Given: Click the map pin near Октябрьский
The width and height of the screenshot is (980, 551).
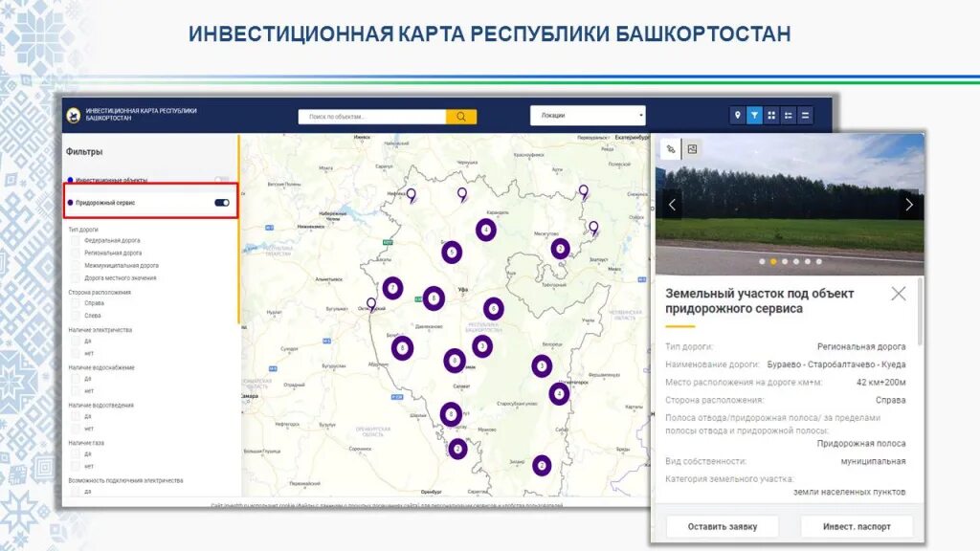Looking at the screenshot, I should 371,305.
